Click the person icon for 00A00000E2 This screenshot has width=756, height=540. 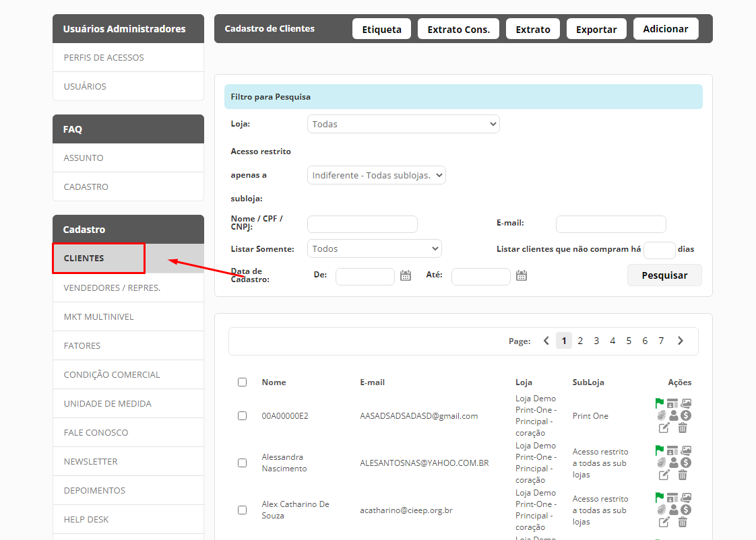pos(674,415)
